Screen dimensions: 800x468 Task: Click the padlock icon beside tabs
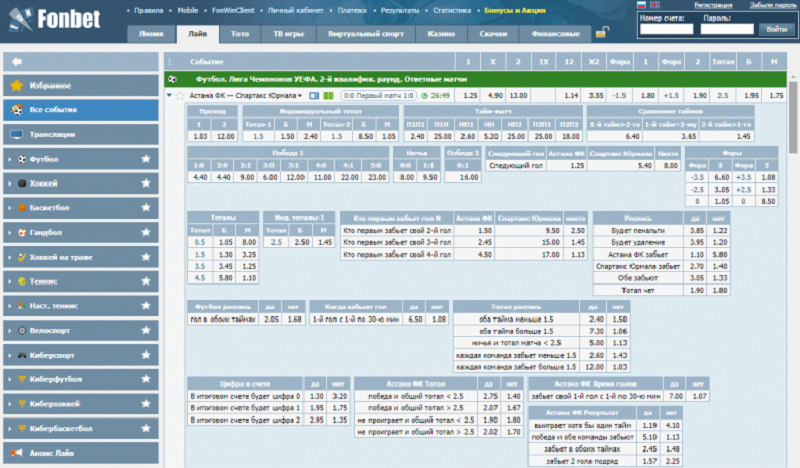(602, 33)
